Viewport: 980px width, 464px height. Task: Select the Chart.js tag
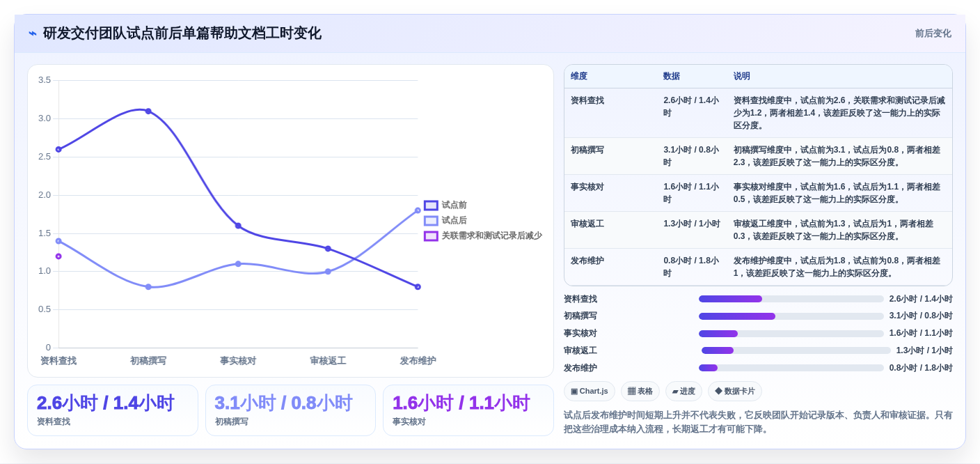click(590, 392)
